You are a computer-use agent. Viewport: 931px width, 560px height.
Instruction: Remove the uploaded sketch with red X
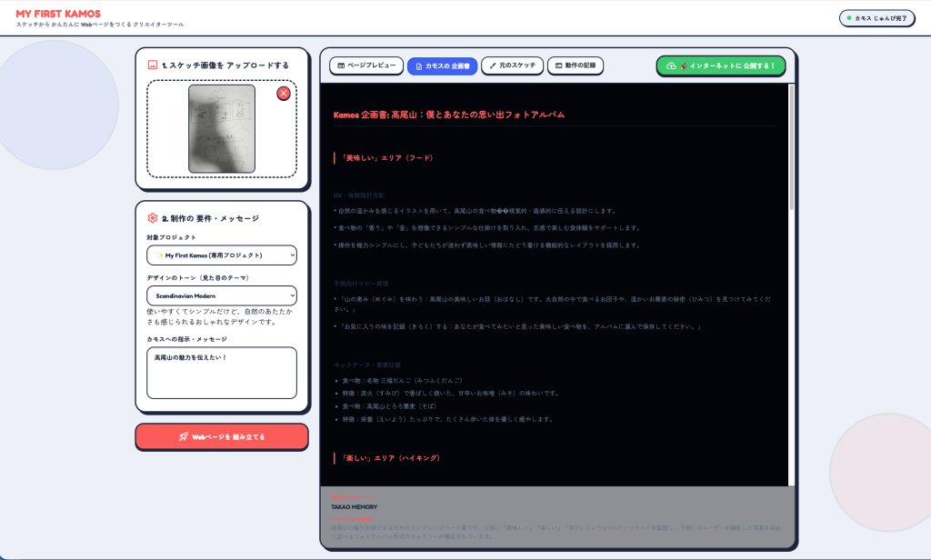point(284,94)
